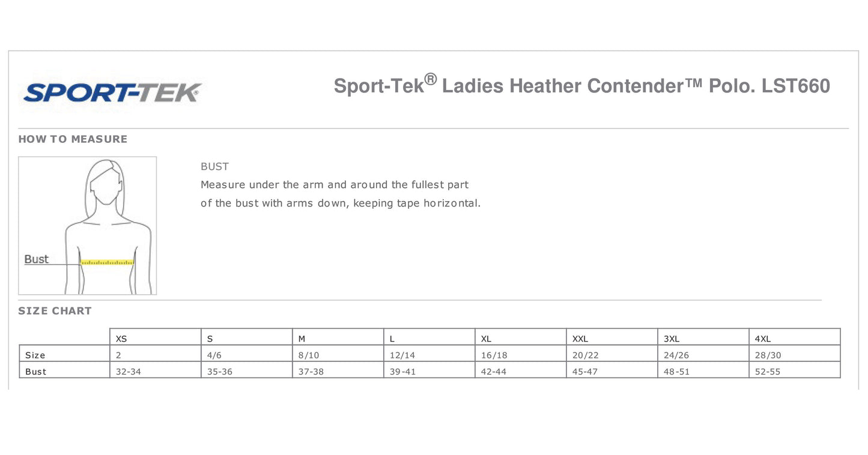Click the Sport-Tek logo
Viewport: 868px width, 455px height.
112,92
